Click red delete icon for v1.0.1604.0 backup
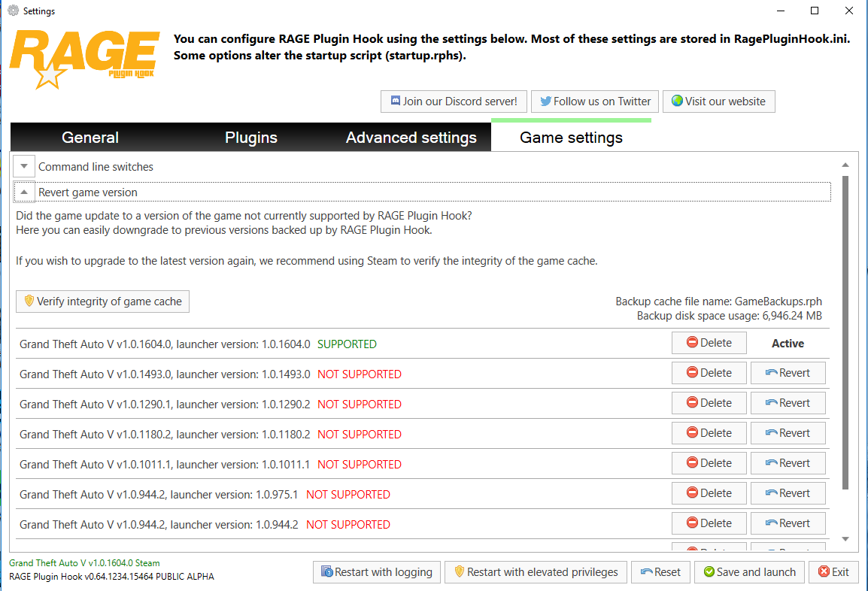 click(x=692, y=342)
